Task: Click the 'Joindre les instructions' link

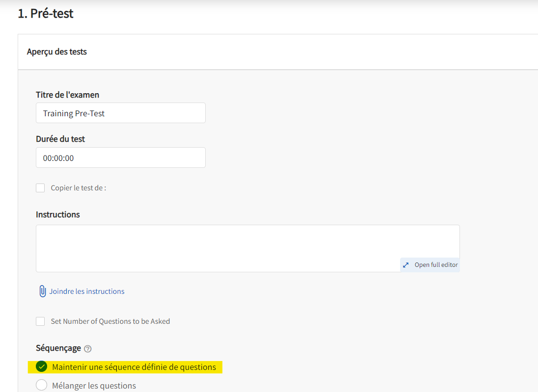Action: 87,291
